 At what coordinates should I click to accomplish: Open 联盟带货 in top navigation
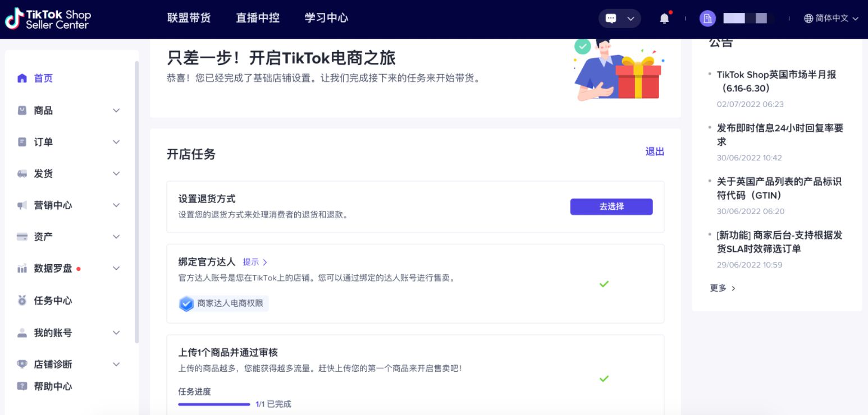pyautogui.click(x=189, y=18)
